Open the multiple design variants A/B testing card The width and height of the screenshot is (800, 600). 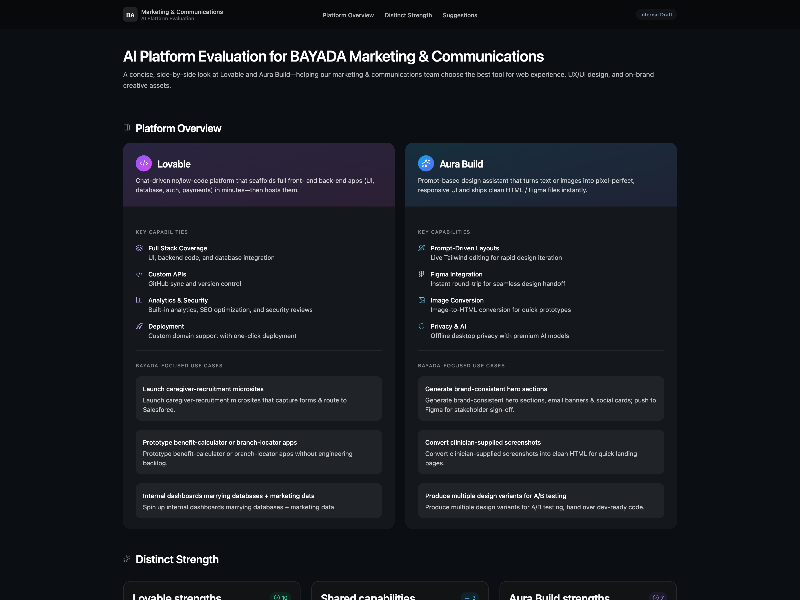541,501
